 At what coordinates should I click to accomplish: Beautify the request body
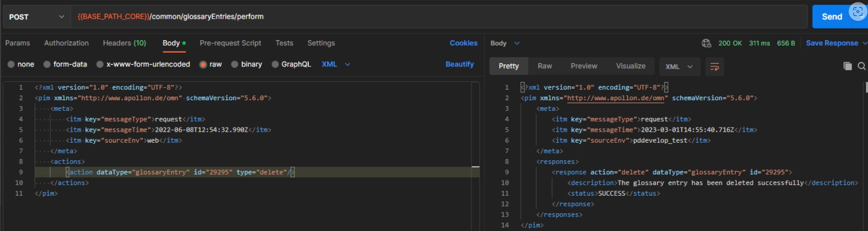(x=459, y=64)
